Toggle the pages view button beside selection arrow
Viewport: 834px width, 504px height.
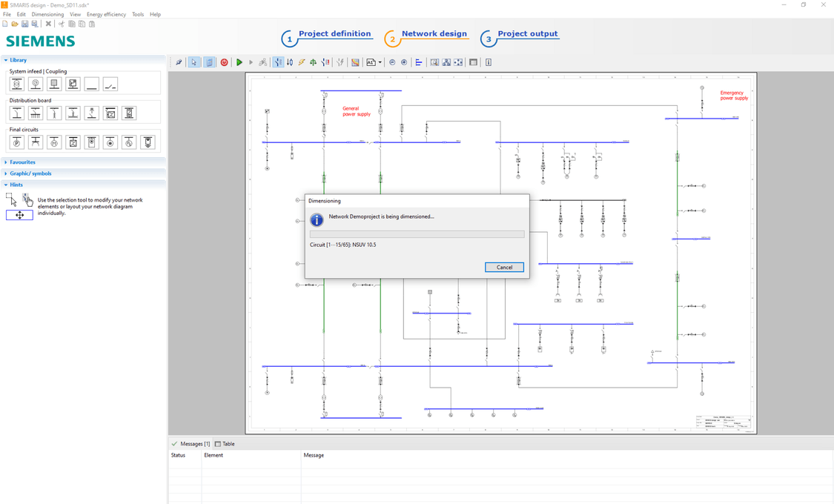[208, 62]
